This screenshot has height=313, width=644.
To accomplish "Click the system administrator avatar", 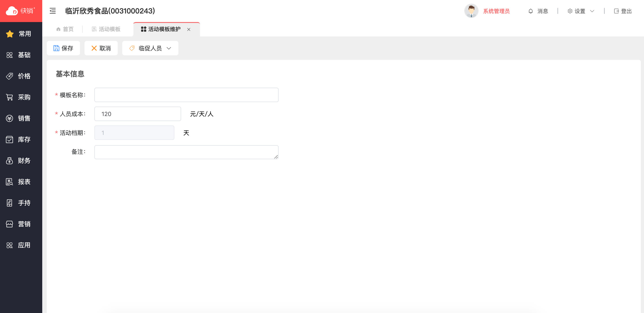I will 471,11.
